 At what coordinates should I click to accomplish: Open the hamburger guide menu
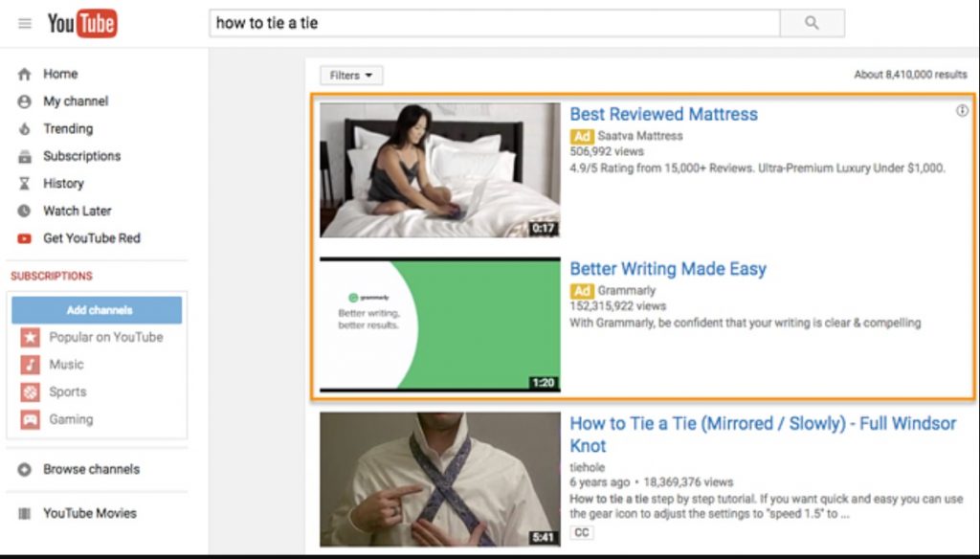[x=25, y=23]
